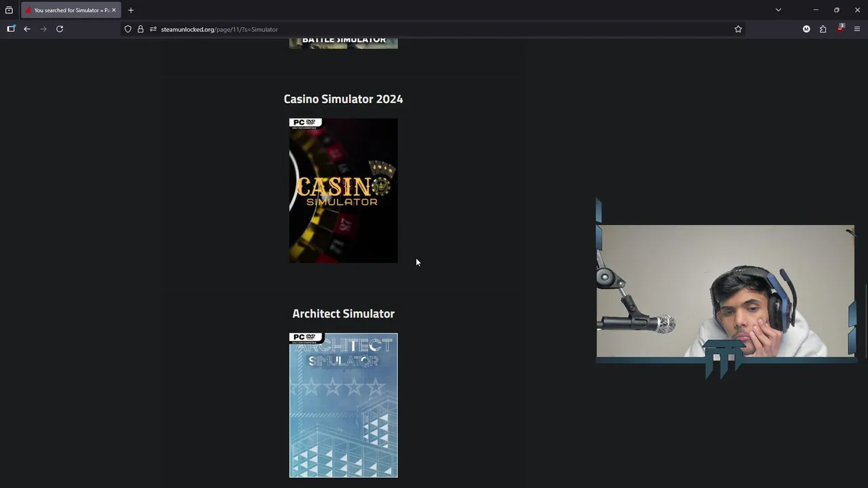Select the 'You searched for Simulator' tab
This screenshot has width=868, height=488.
pyautogui.click(x=71, y=10)
